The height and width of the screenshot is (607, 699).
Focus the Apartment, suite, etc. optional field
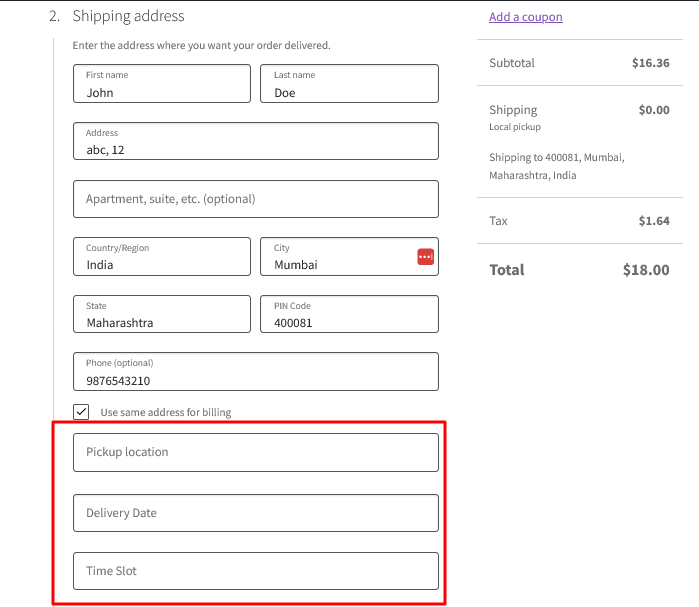256,199
